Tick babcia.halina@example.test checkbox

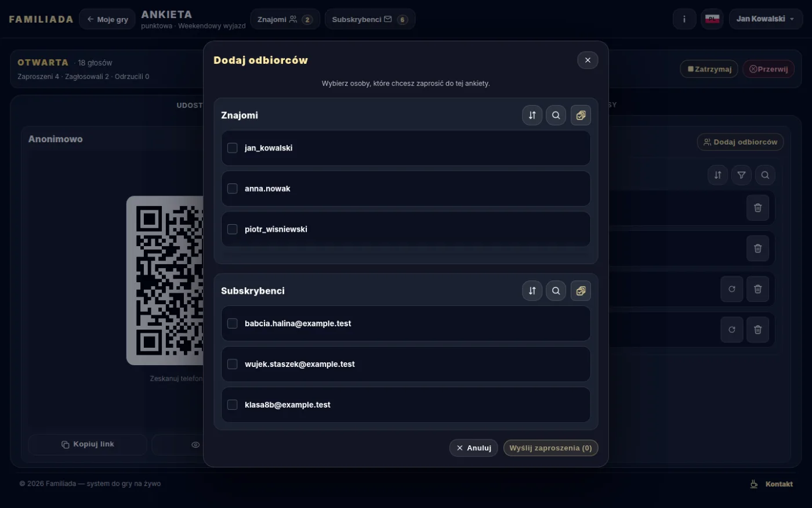coord(233,323)
